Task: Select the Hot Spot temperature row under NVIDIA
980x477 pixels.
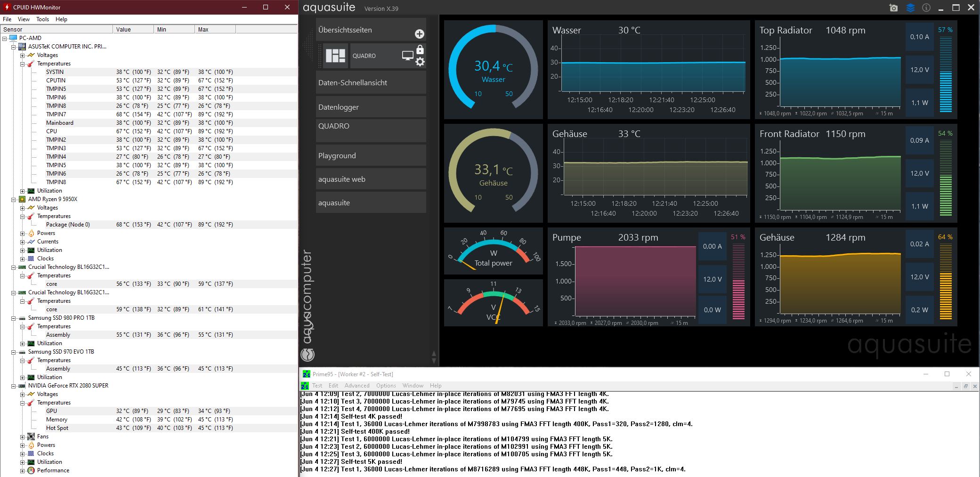Action: coord(148,428)
